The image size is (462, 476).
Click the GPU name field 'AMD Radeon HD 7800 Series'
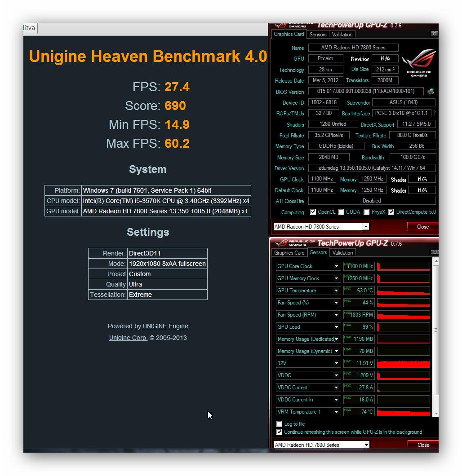point(353,47)
